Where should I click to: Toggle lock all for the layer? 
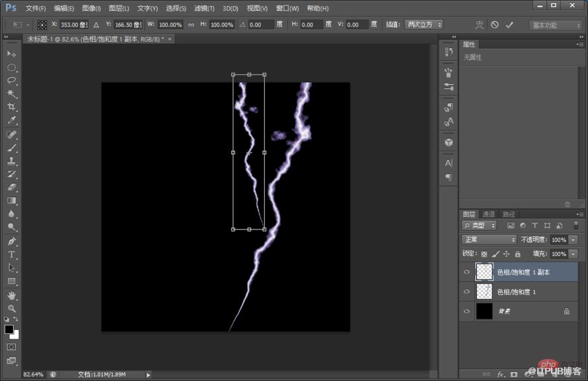518,254
